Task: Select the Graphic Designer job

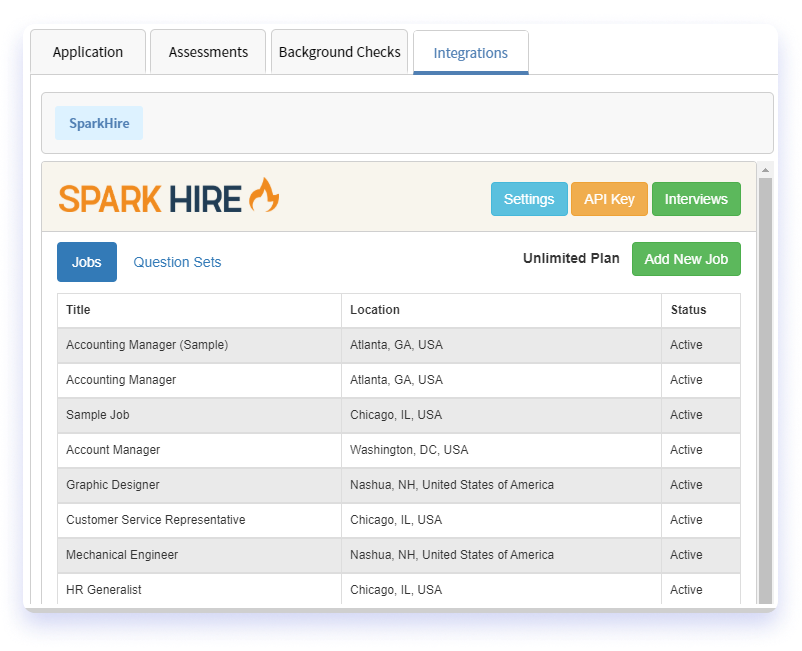Action: point(113,485)
